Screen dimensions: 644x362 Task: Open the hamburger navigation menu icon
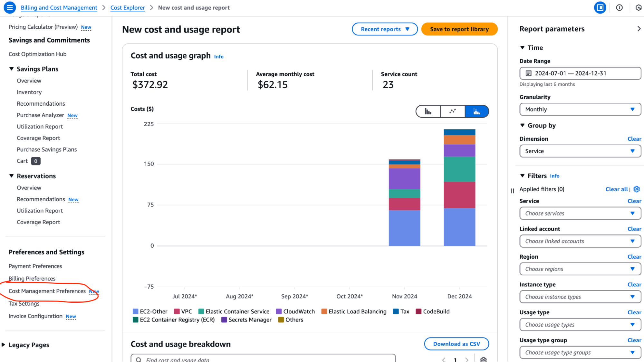[x=10, y=7]
